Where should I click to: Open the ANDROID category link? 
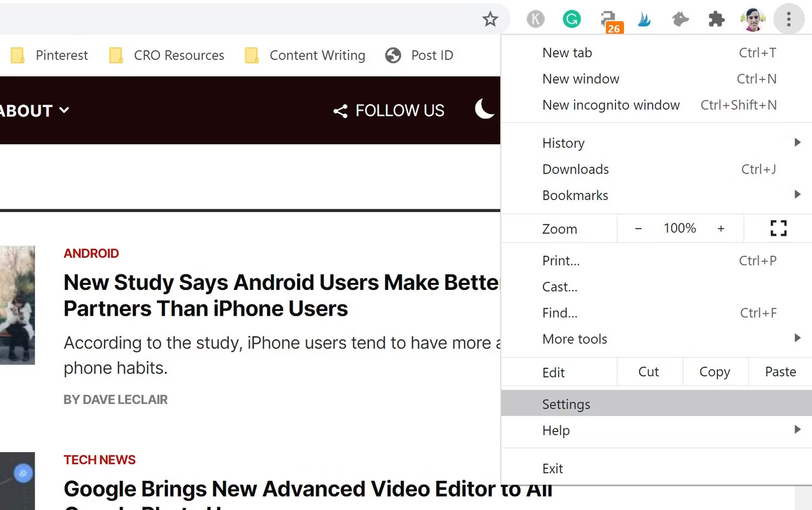tap(91, 253)
